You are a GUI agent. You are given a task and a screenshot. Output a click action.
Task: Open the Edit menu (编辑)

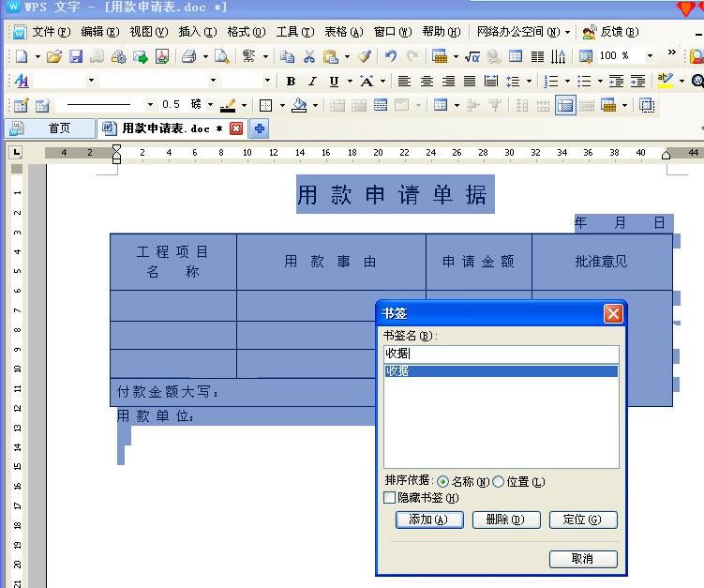click(100, 32)
